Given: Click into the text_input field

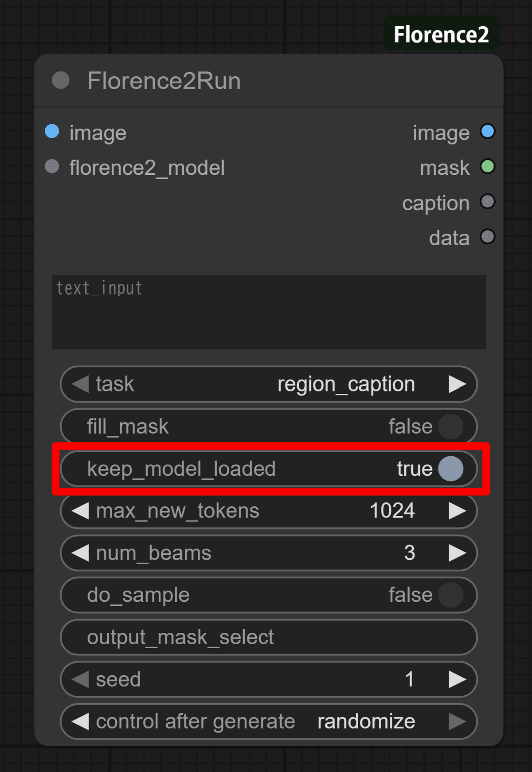Looking at the screenshot, I should [269, 312].
